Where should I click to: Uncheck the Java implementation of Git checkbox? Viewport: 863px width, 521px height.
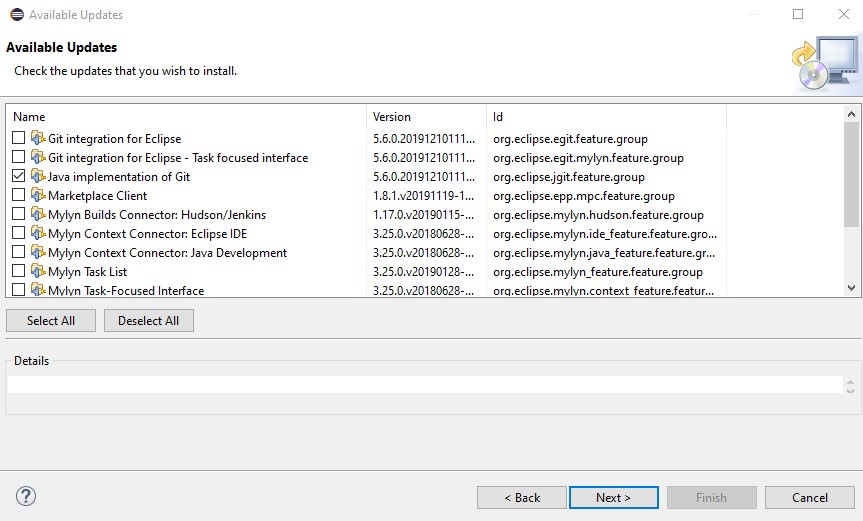click(x=19, y=176)
